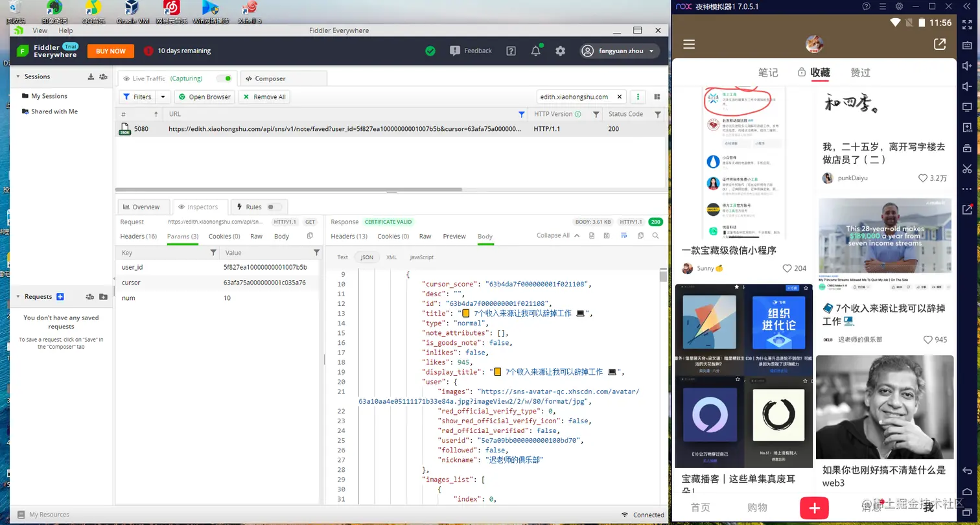Open the Help menu in Fiddler
This screenshot has height=525, width=980.
click(x=65, y=30)
